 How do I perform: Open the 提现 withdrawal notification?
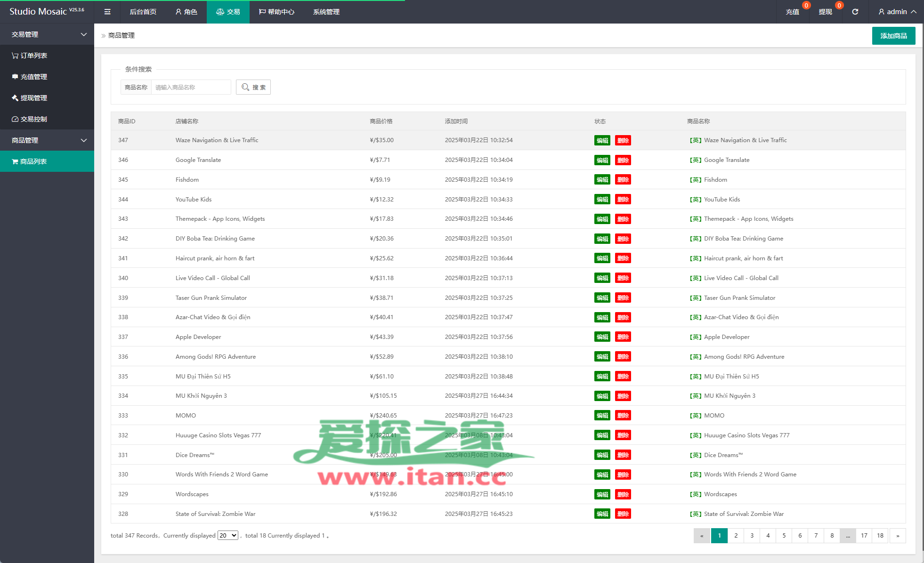[825, 12]
